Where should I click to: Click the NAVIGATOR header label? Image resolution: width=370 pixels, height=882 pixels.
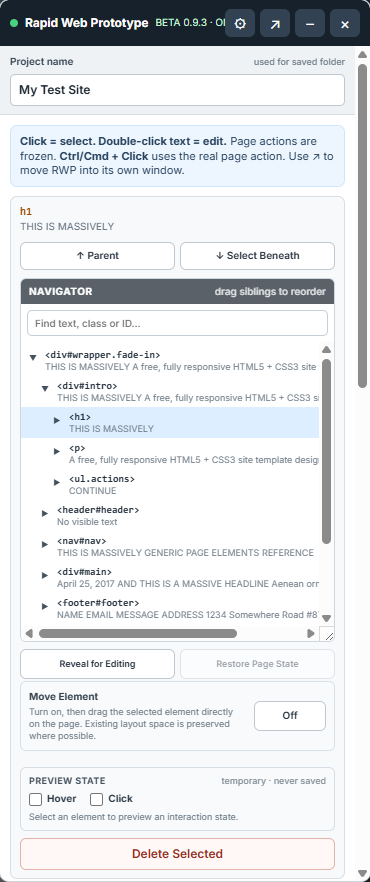click(60, 291)
